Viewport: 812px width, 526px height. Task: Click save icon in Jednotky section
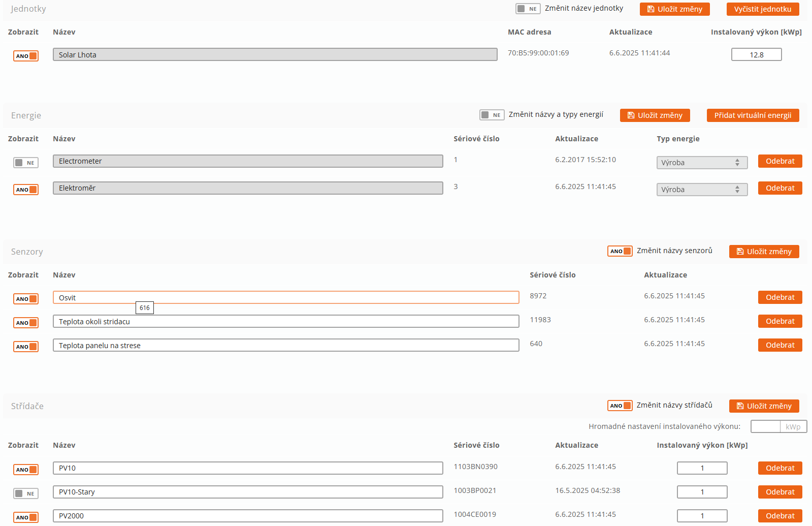[651, 9]
